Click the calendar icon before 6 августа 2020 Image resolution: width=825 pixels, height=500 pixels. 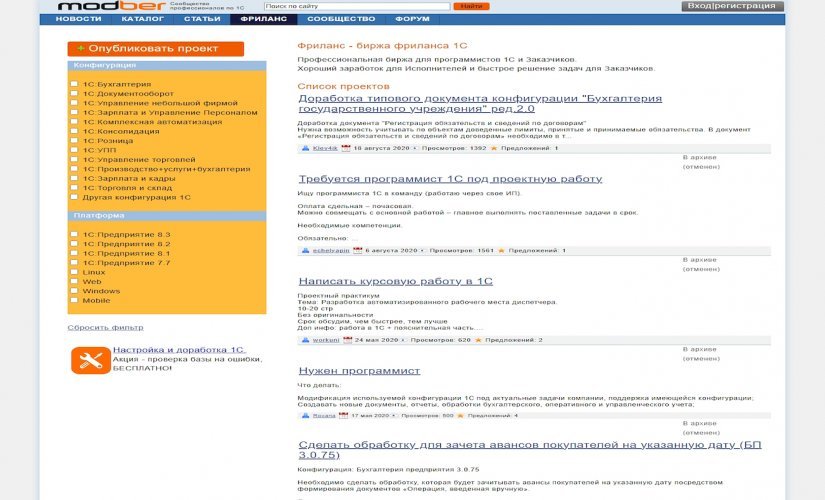point(358,251)
